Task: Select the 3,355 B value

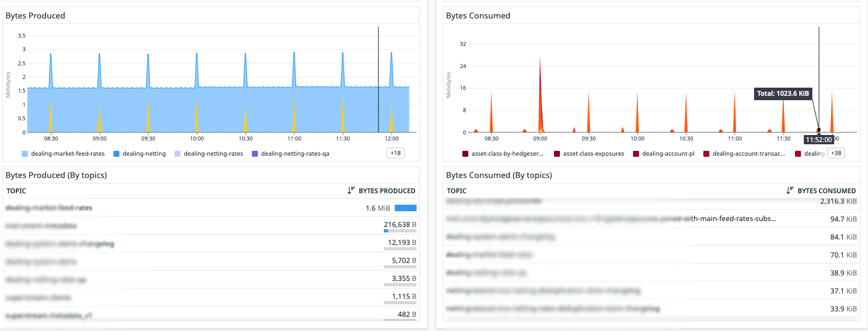Action: tap(404, 278)
